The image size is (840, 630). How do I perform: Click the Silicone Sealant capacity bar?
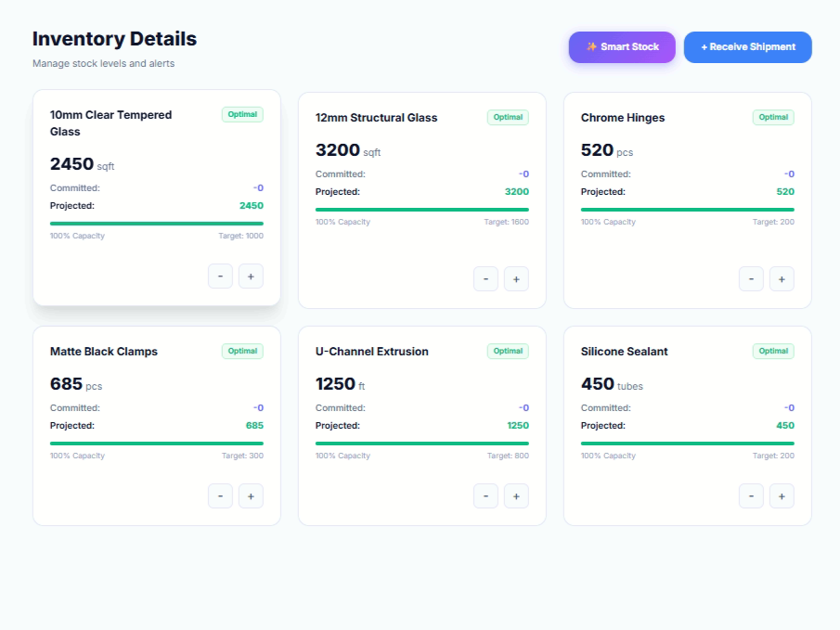tap(688, 444)
